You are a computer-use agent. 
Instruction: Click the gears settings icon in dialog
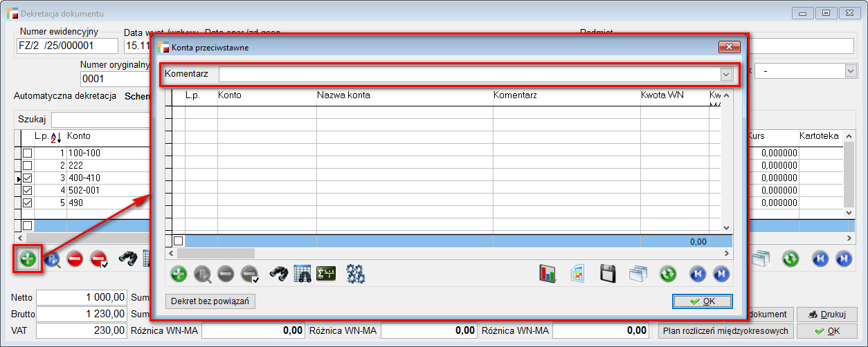(x=355, y=274)
